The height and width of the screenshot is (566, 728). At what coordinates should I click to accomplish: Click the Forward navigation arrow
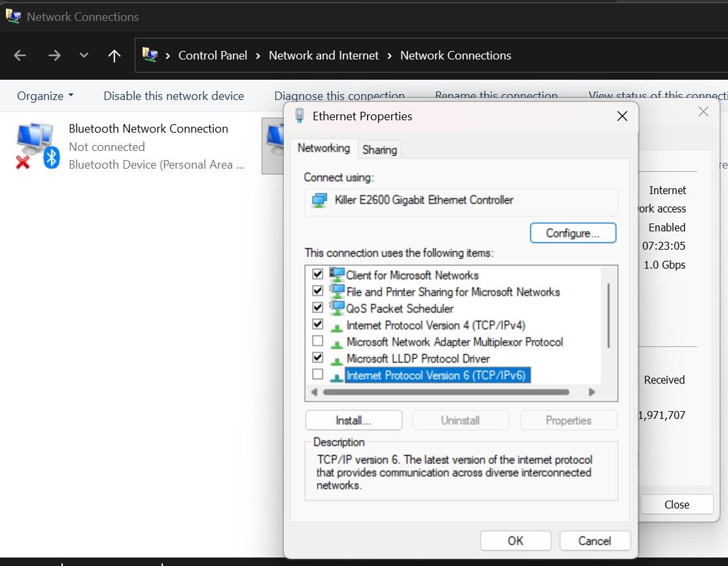click(x=54, y=56)
